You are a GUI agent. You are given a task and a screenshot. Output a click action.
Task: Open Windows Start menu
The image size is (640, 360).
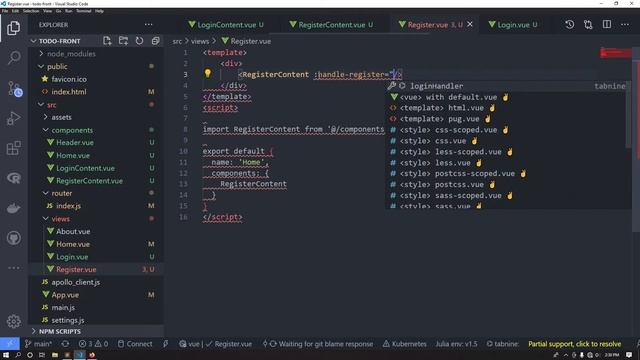pos(6,355)
